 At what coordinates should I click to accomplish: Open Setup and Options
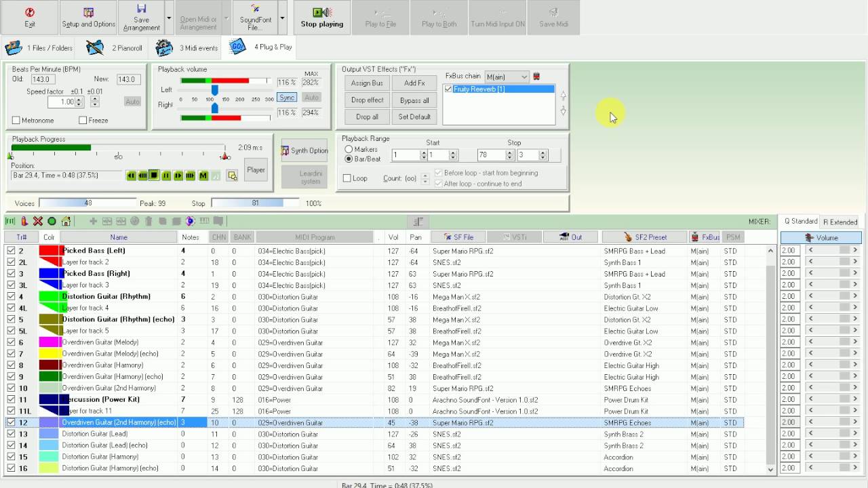tap(88, 18)
